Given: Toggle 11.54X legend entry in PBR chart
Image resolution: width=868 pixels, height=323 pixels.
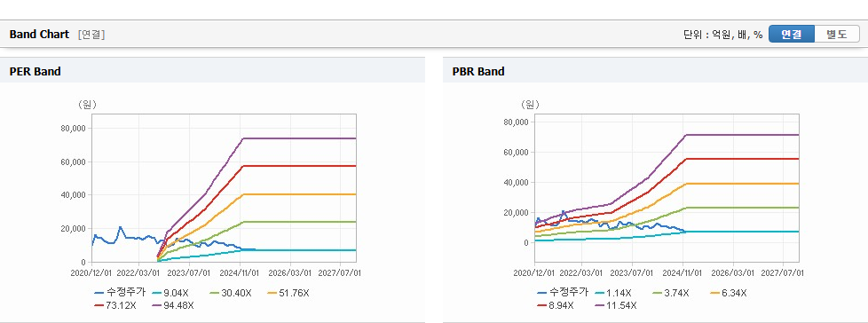Looking at the screenshot, I should click(616, 304).
